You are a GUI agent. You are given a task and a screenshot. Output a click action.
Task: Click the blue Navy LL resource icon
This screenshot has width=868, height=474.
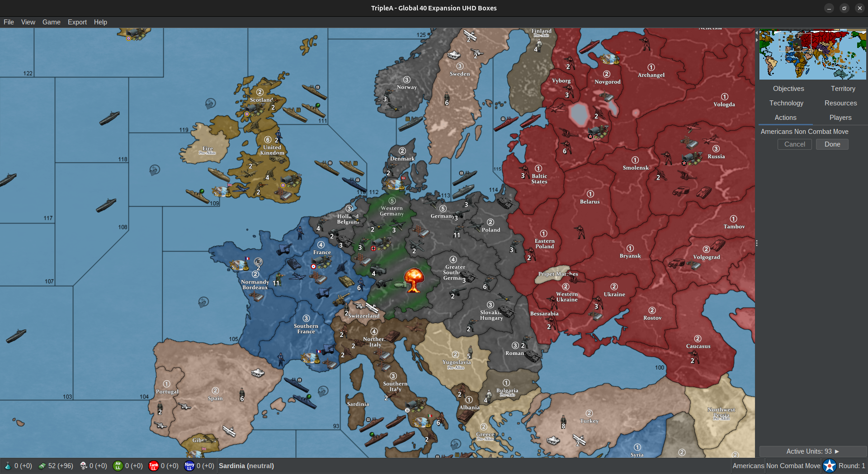[189, 466]
